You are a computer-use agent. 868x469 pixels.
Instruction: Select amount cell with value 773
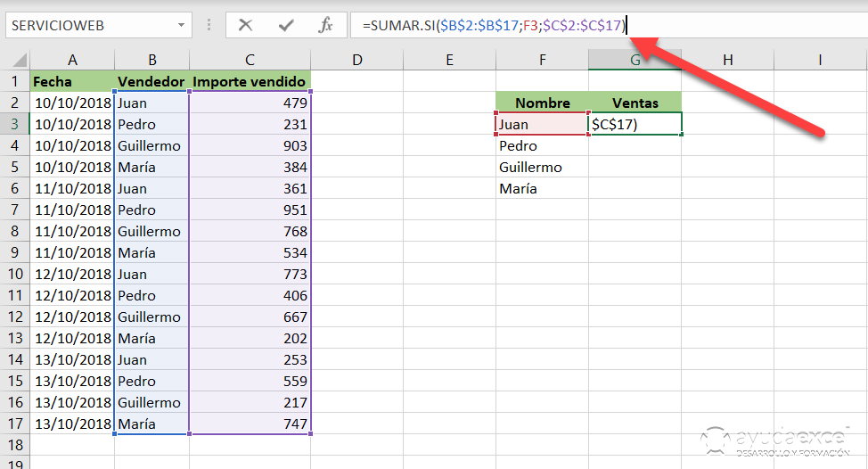250,274
